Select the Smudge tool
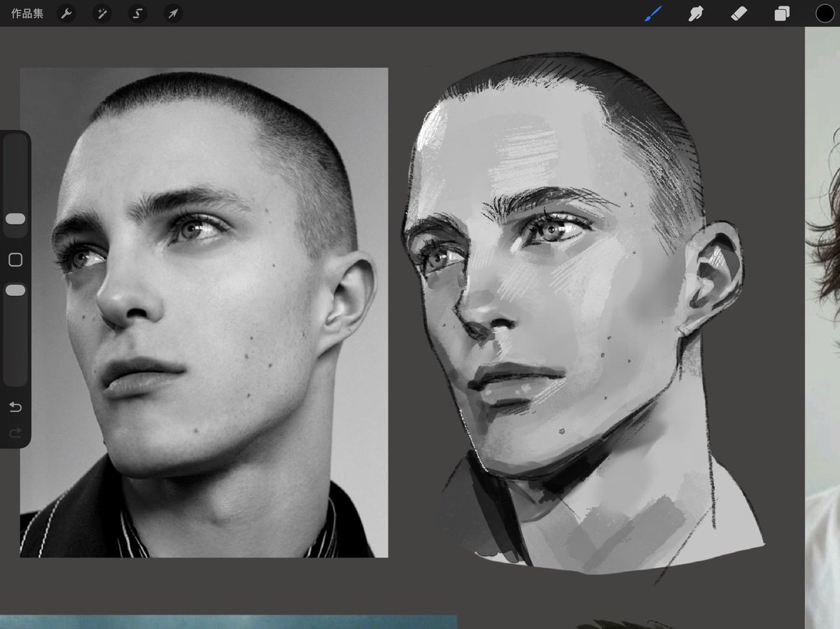The image size is (840, 629). [x=695, y=13]
